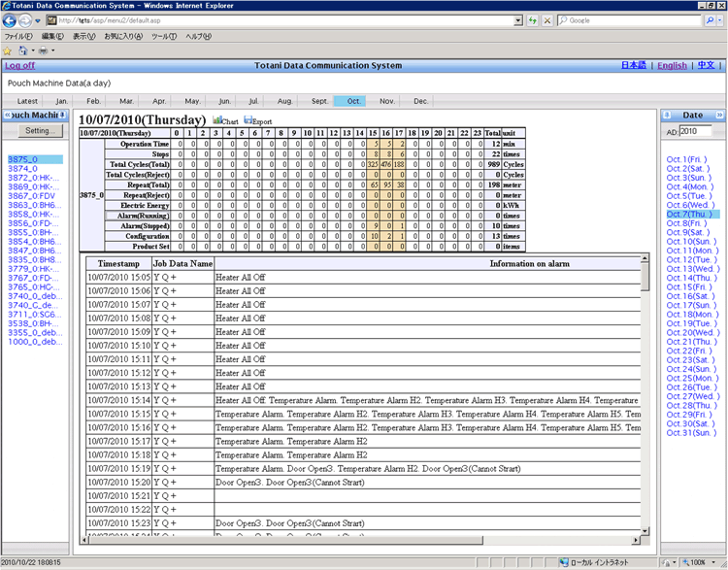Select date Oct. 31(Sun.)
The image size is (728, 570).
click(691, 432)
